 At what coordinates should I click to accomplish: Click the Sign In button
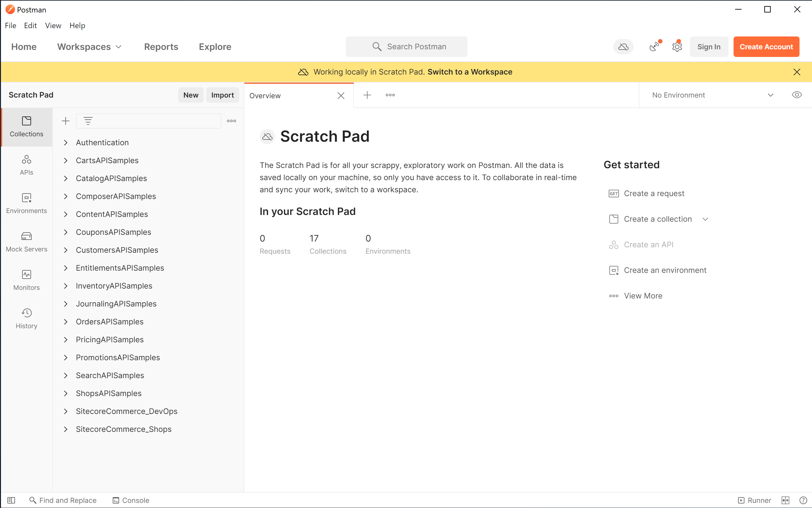[709, 47]
